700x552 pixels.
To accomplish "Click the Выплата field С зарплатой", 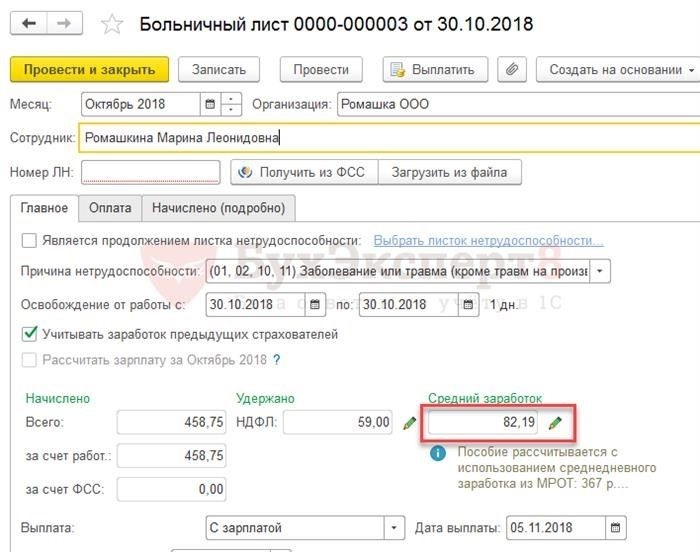I will 295,528.
